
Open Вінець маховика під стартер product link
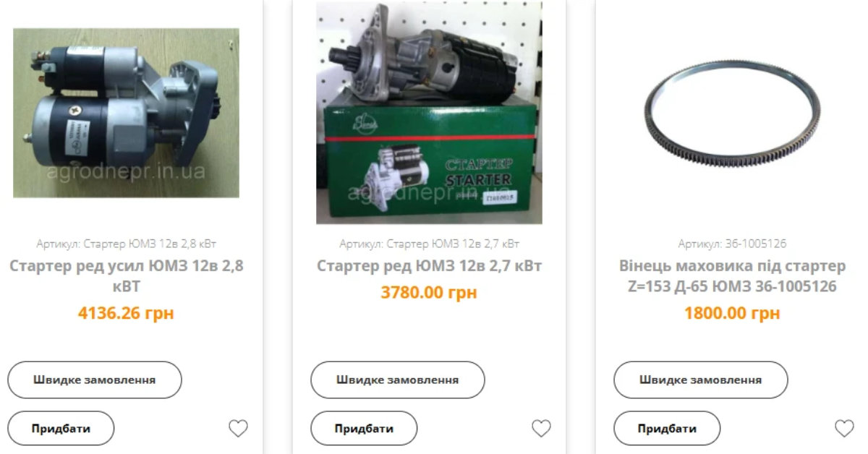click(x=732, y=276)
